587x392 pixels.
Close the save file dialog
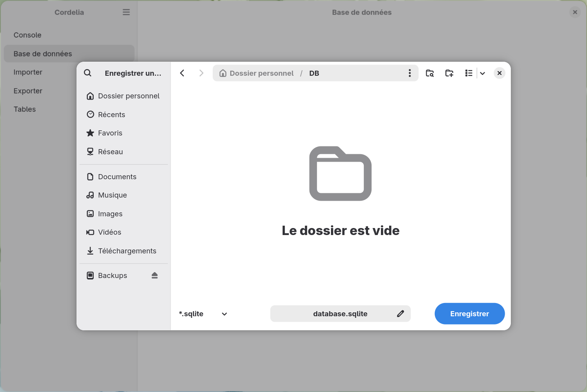coord(500,73)
